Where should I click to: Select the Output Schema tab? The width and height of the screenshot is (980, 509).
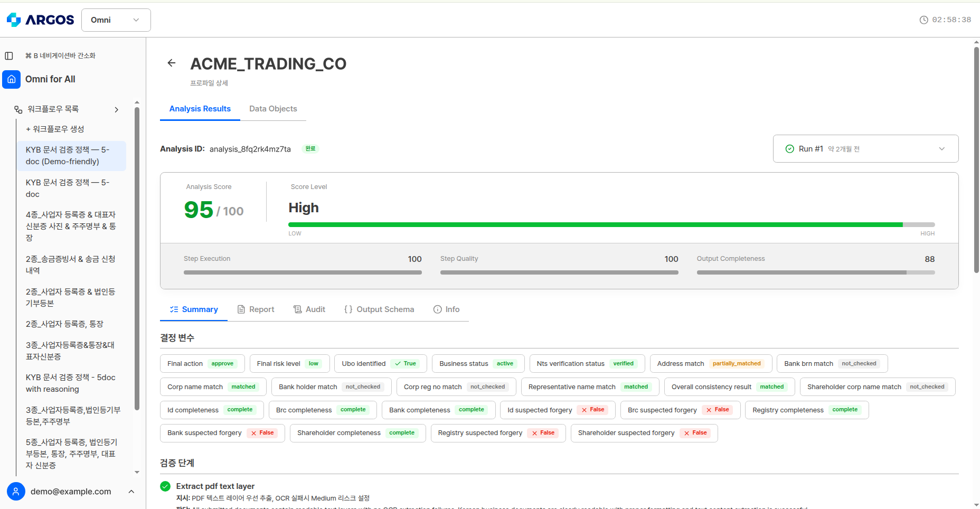tap(379, 309)
